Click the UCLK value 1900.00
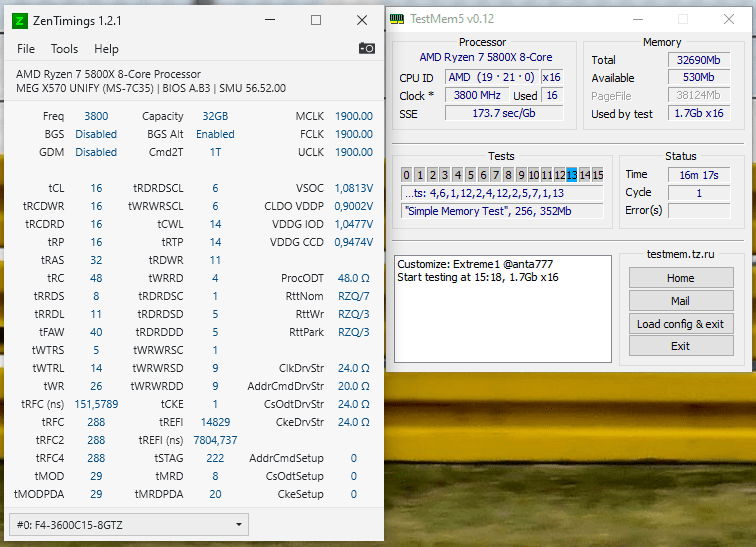Image resolution: width=756 pixels, height=547 pixels. (x=353, y=152)
